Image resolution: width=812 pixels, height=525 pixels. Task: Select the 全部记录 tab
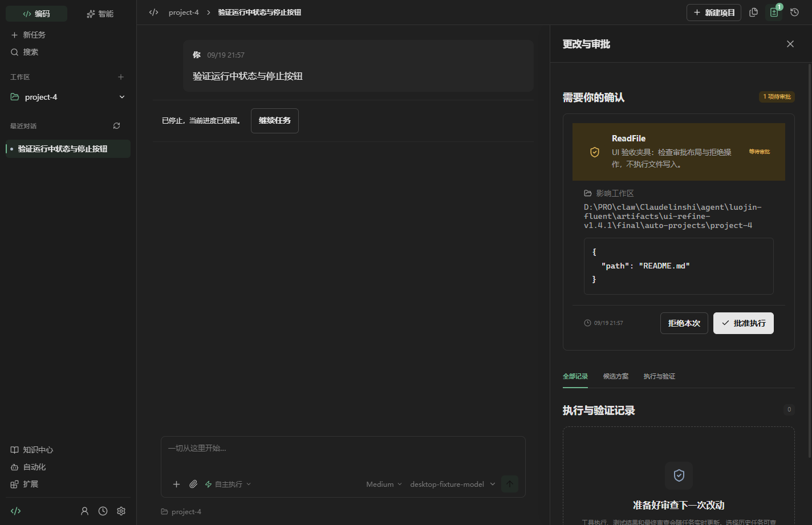click(575, 376)
